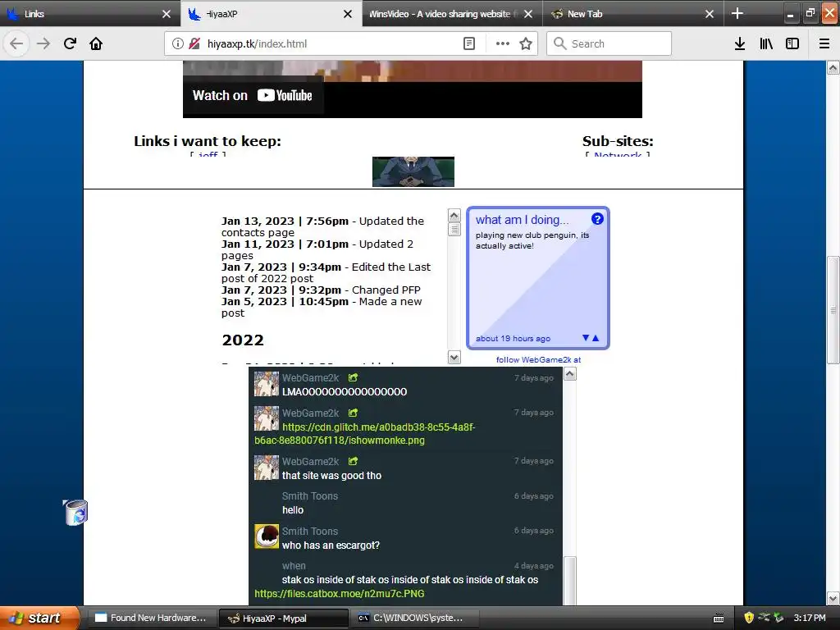Click WebGame2k avatar on LMAO message

(267, 384)
